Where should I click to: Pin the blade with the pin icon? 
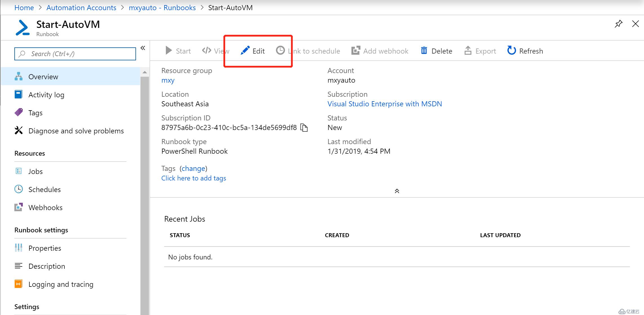point(618,24)
